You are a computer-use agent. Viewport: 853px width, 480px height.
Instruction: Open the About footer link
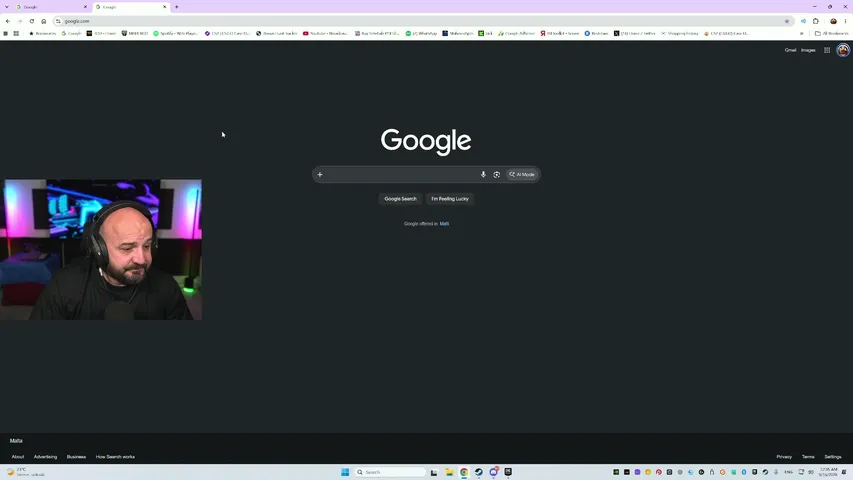pyautogui.click(x=18, y=457)
